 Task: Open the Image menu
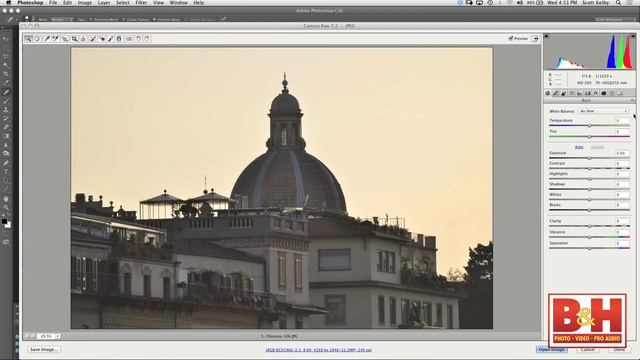point(84,2)
